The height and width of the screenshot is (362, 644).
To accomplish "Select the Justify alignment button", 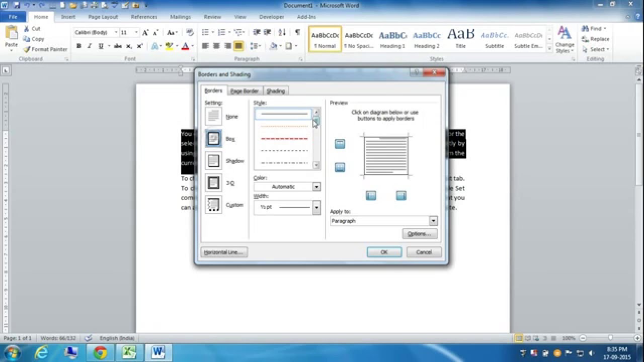I will click(238, 46).
